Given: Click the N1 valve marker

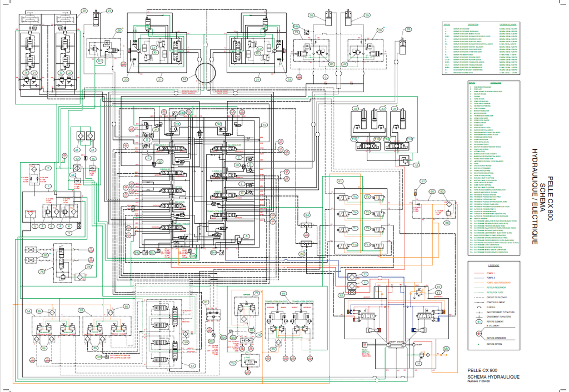Looking at the screenshot, I should coord(177,124).
